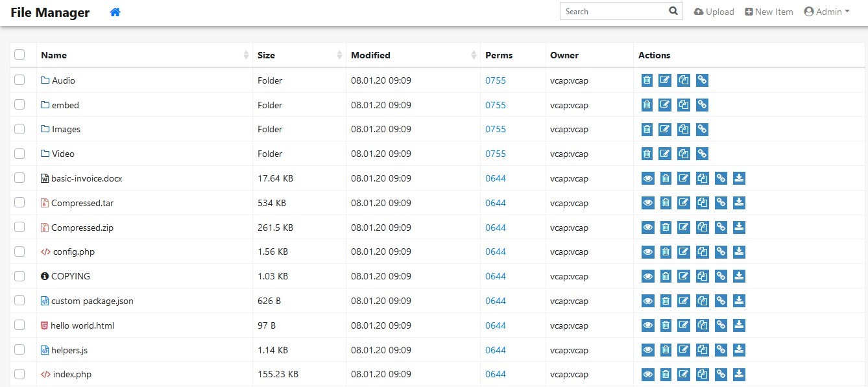Download index.php via its download icon
The image size is (868, 387).
click(739, 374)
